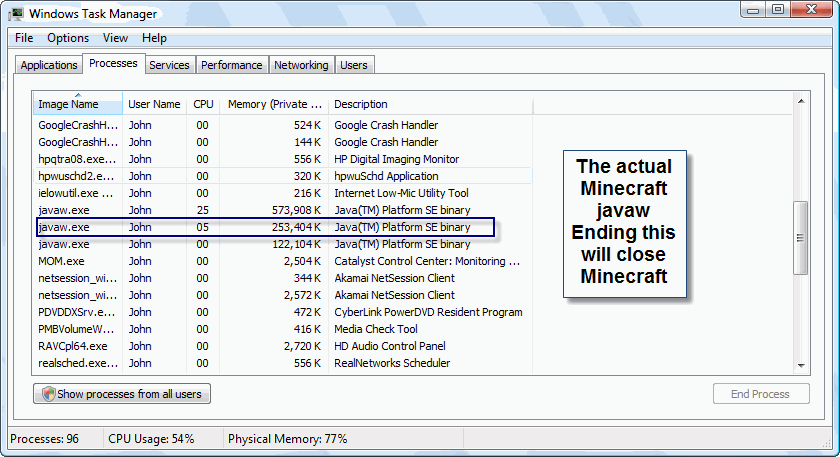The image size is (840, 457).
Task: Open the View menu
Action: pyautogui.click(x=115, y=38)
